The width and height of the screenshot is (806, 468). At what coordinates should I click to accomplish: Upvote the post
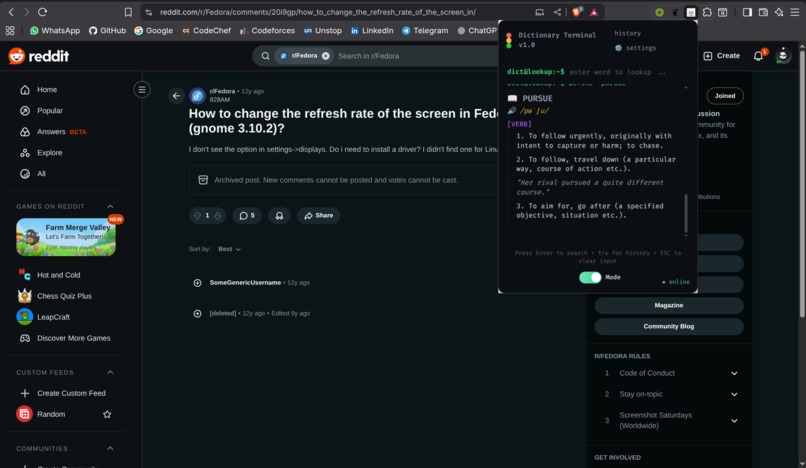[197, 215]
